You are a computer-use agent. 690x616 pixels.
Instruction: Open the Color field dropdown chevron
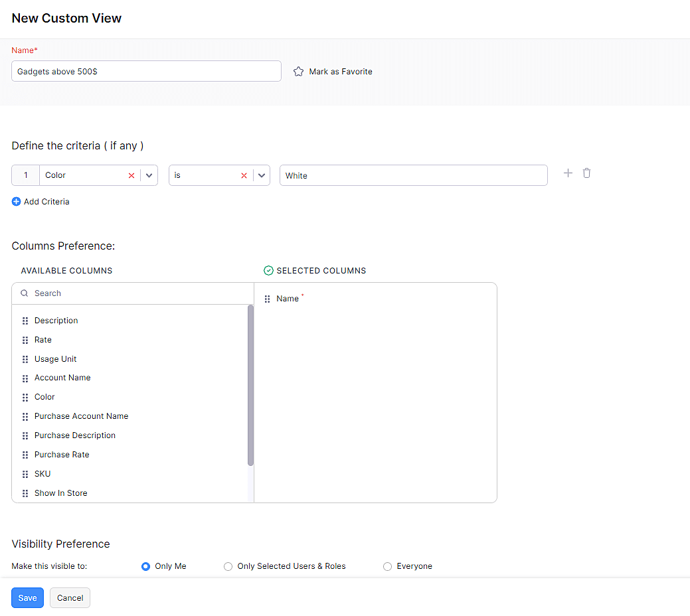click(147, 175)
